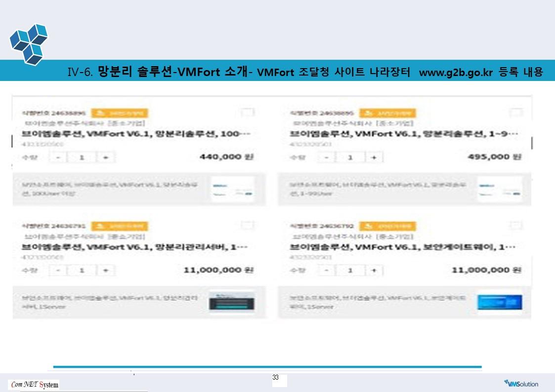Focus the quantity field of the 495,000 원 item
This screenshot has width=555, height=392.
pyautogui.click(x=350, y=157)
